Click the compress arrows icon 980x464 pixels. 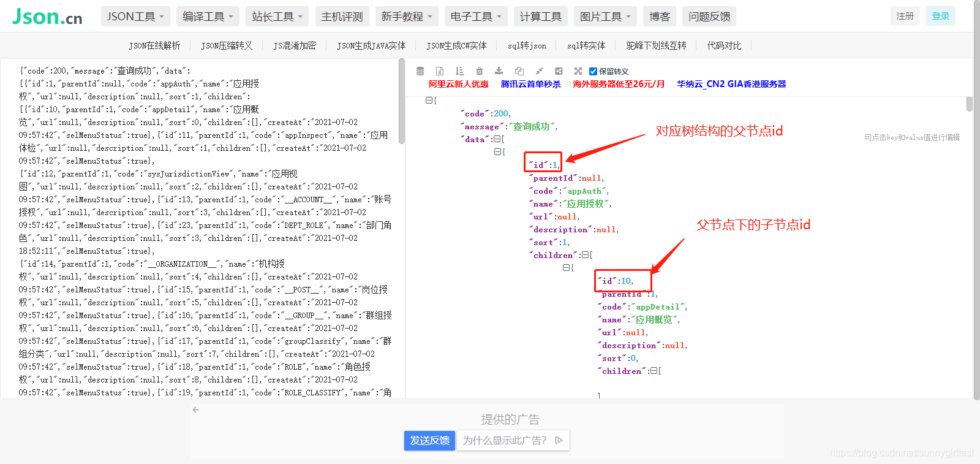pyautogui.click(x=539, y=71)
